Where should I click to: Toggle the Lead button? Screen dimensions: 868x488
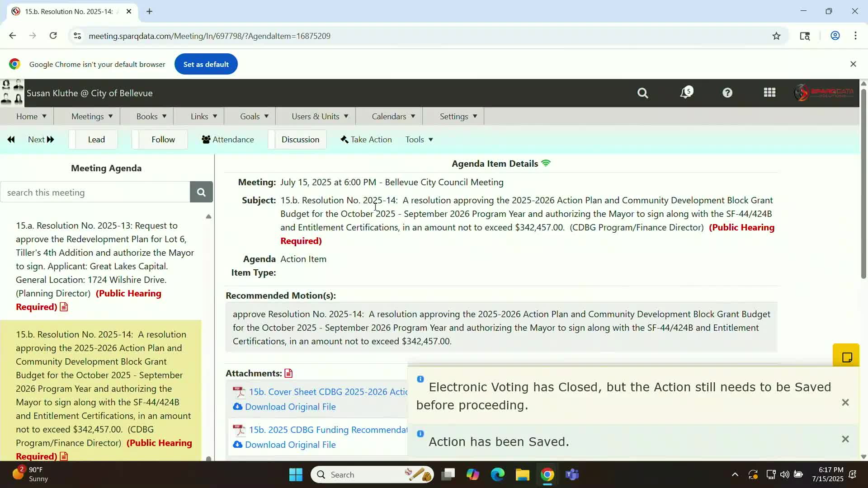[96, 140]
